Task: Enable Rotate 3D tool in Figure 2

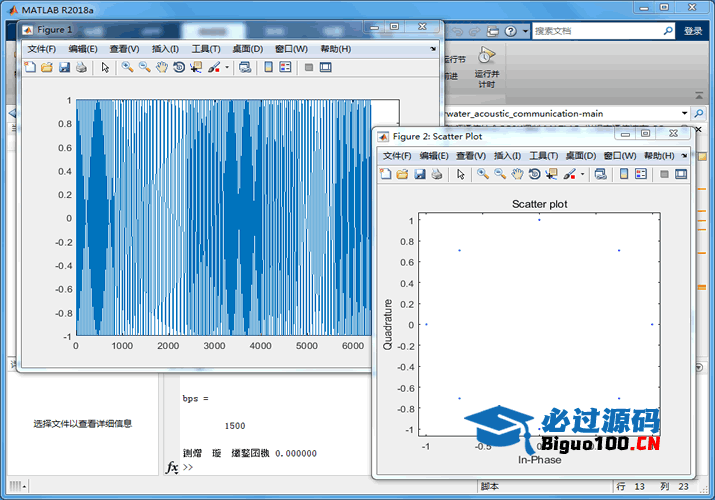Action: [534, 174]
